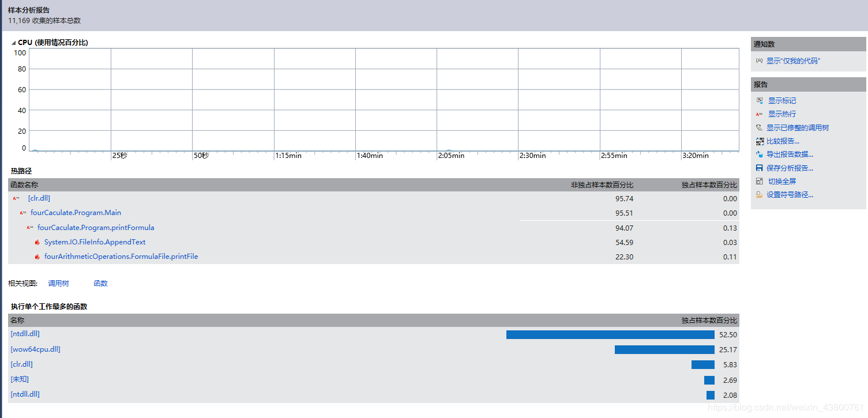Click the 5.83 bar for clr.dll
Image resolution: width=868 pixels, height=418 pixels.
coord(703,364)
